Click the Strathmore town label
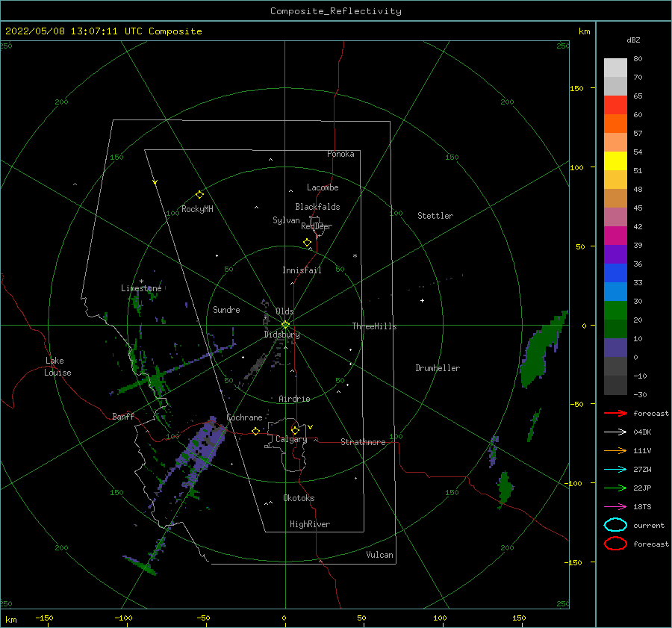Screen dimensions: 672x628 [363, 442]
